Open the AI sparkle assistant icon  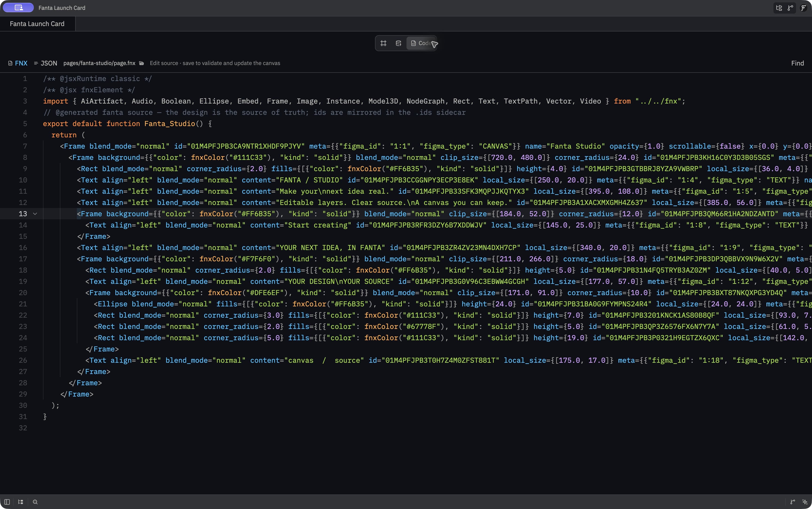click(805, 502)
